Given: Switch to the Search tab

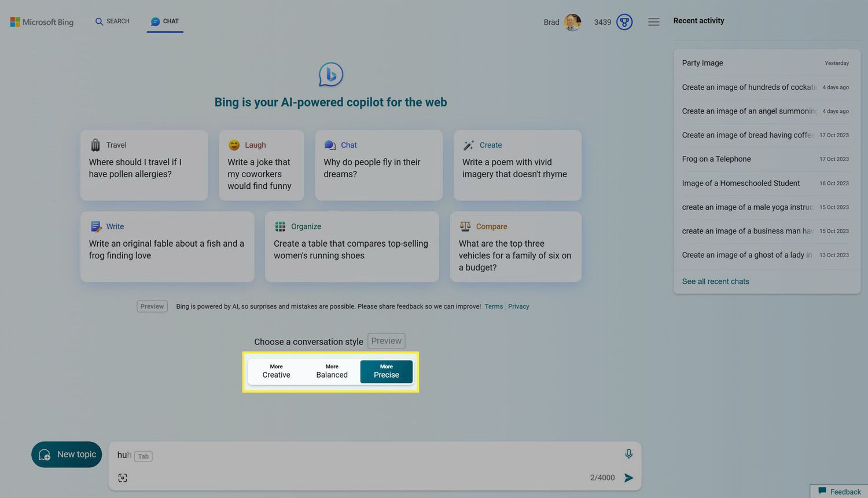Looking at the screenshot, I should 112,21.
